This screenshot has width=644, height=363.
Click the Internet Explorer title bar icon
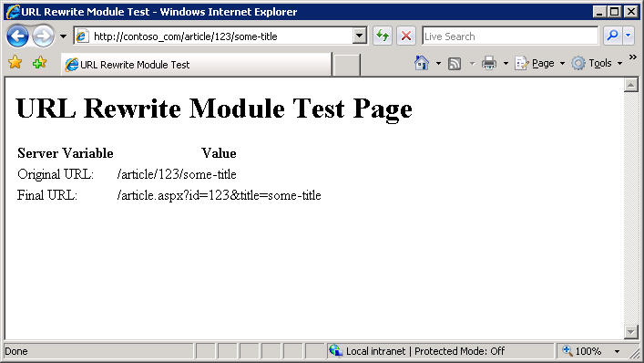point(13,12)
